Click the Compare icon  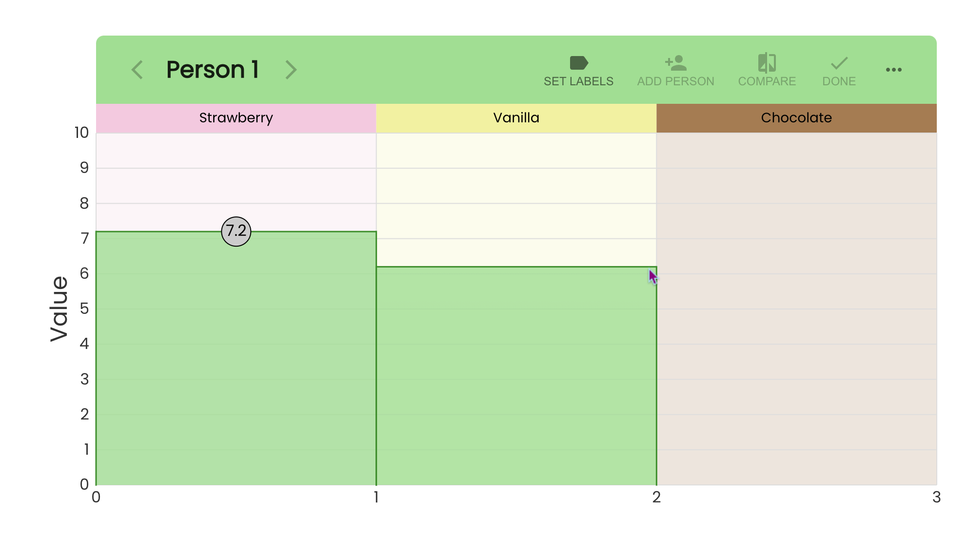click(x=767, y=63)
